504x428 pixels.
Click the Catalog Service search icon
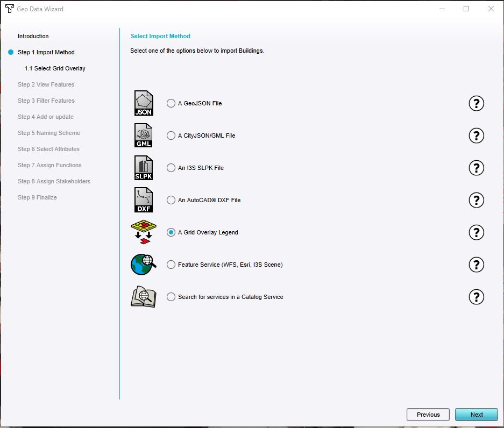(x=143, y=297)
